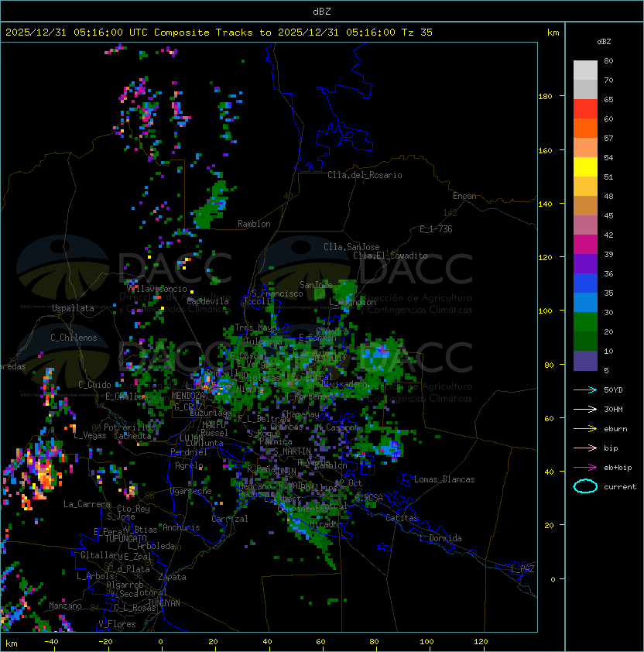The width and height of the screenshot is (644, 652).
Task: Click the '50YD' legend label
Action: [613, 389]
